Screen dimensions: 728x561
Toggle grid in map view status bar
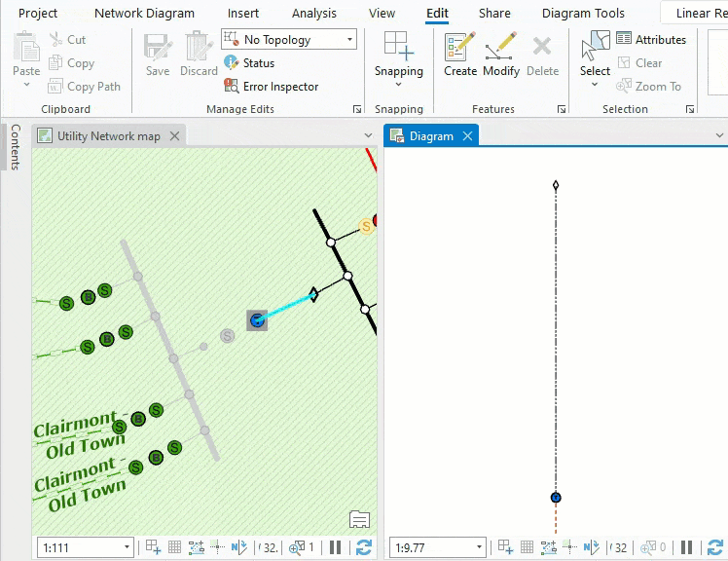[x=174, y=547]
